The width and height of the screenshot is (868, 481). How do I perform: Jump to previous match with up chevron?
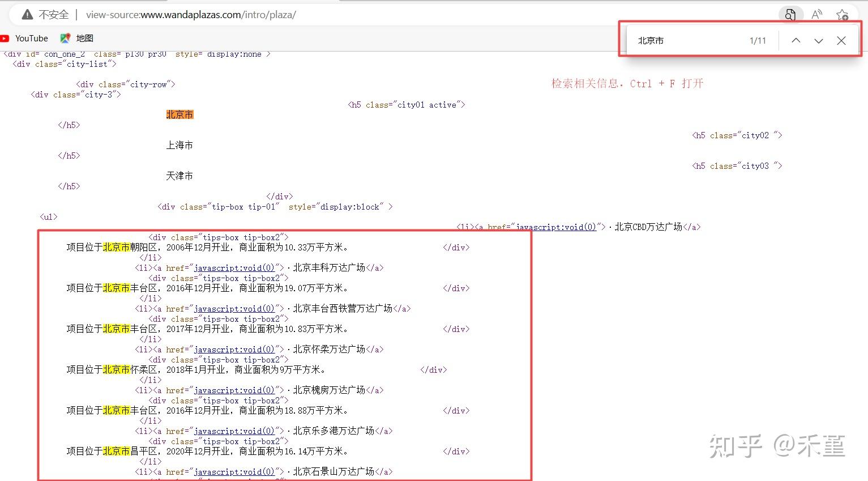point(796,40)
